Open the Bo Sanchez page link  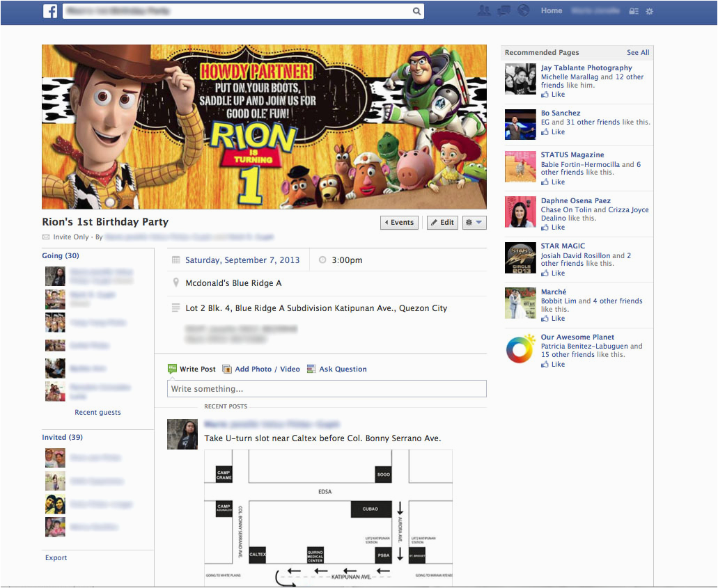pos(561,113)
